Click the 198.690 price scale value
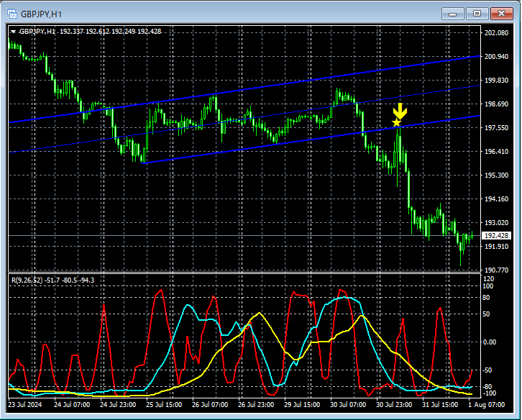 point(496,104)
